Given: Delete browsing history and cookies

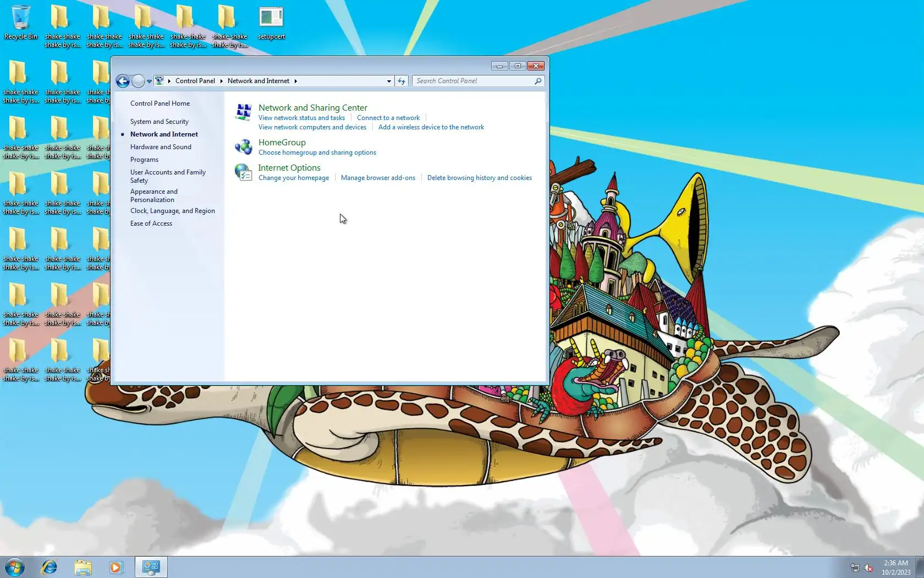Looking at the screenshot, I should coord(480,178).
